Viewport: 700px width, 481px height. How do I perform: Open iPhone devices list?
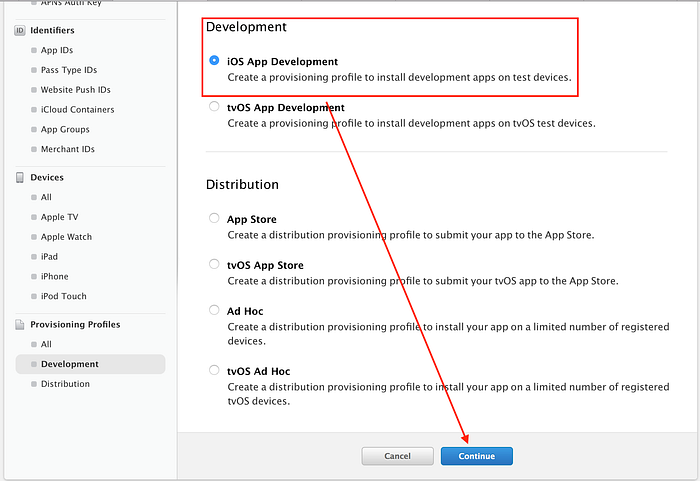54,276
